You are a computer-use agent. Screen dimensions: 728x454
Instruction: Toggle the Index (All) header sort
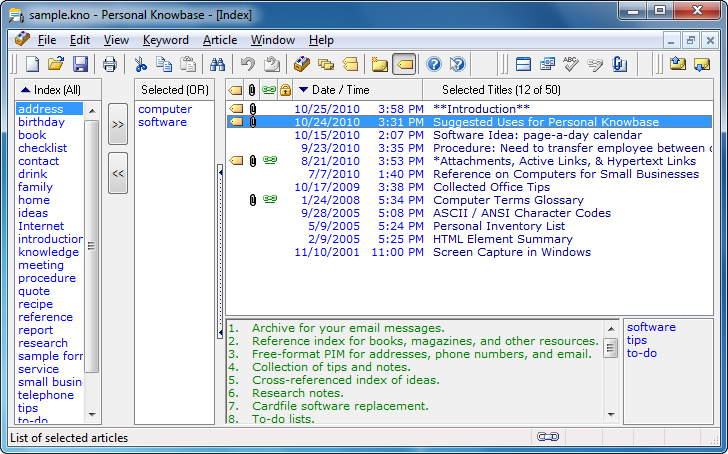tap(58, 90)
